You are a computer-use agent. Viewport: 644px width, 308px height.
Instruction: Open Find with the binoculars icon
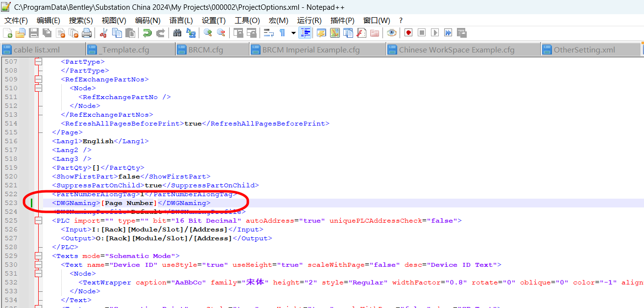pyautogui.click(x=177, y=33)
